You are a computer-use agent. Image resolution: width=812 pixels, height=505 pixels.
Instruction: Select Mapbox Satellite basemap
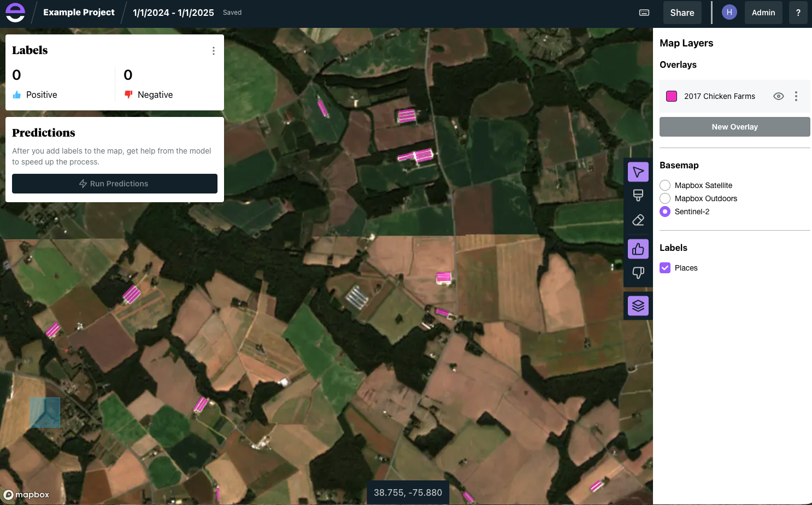(665, 185)
